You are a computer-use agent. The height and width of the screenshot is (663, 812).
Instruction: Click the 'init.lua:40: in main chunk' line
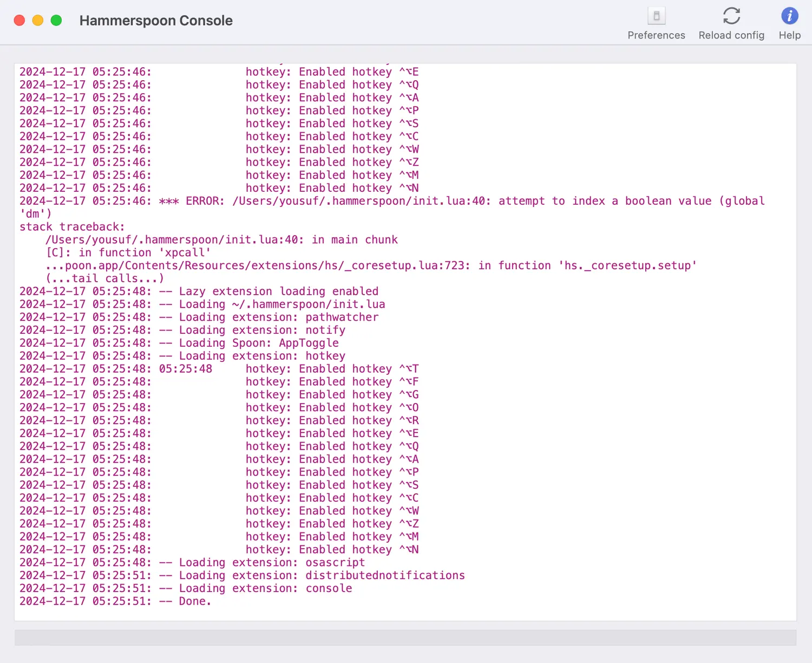tap(222, 240)
